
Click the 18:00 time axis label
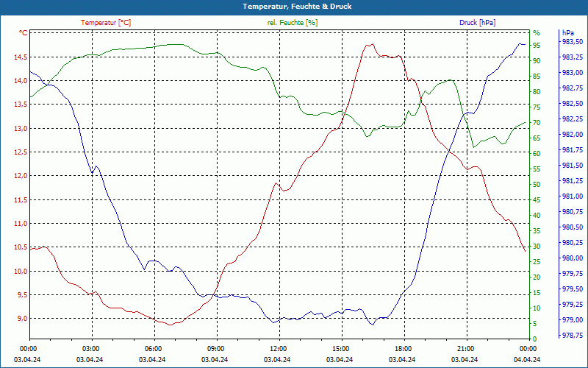pyautogui.click(x=402, y=349)
